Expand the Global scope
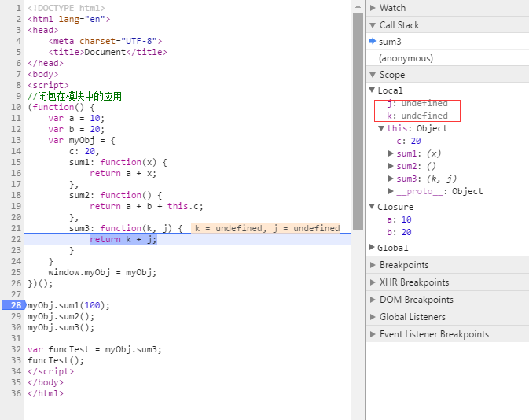The height and width of the screenshot is (420, 529). tap(372, 248)
